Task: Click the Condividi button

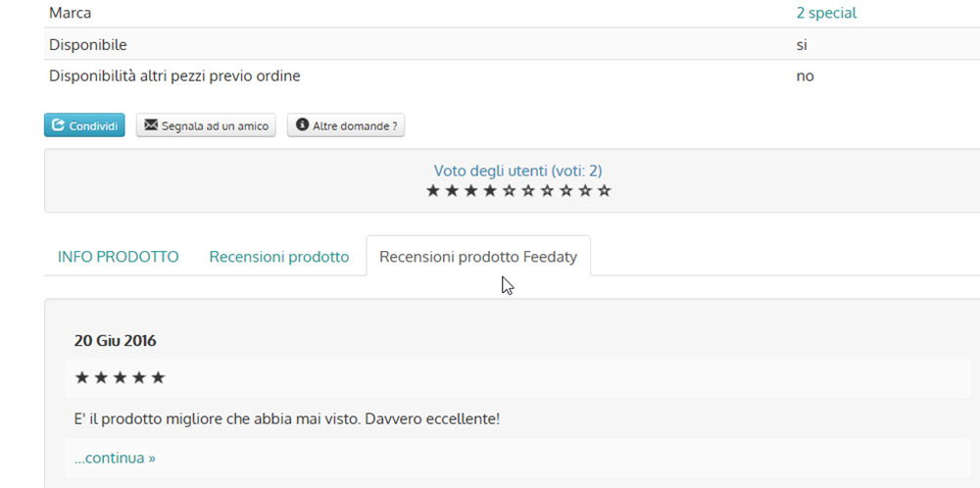Action: (x=84, y=125)
